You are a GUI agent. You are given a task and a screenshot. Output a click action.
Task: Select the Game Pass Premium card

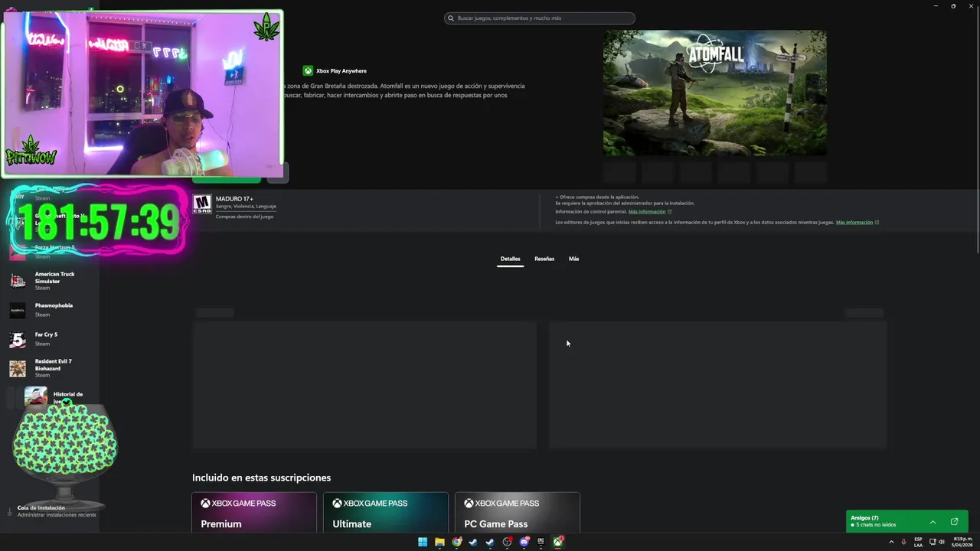tap(254, 513)
